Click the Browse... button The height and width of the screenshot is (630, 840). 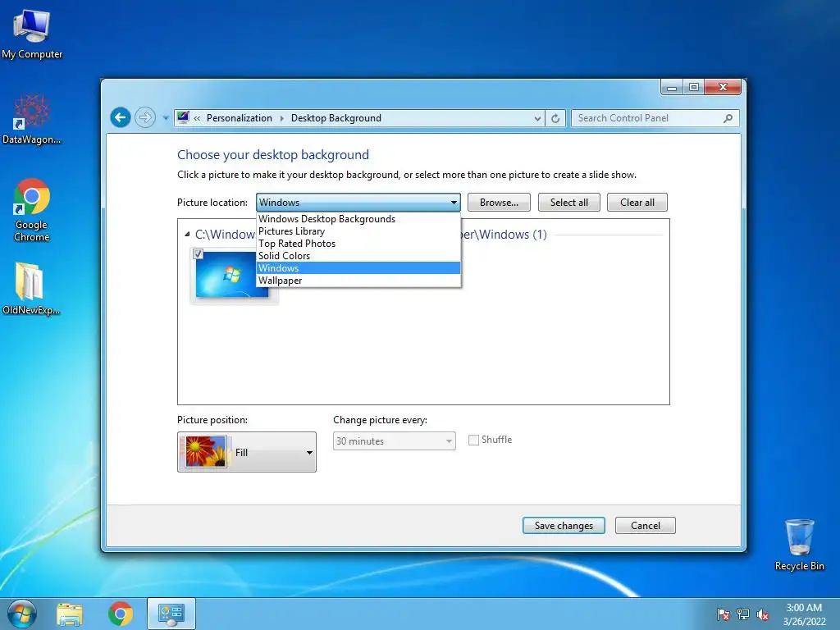tap(499, 203)
